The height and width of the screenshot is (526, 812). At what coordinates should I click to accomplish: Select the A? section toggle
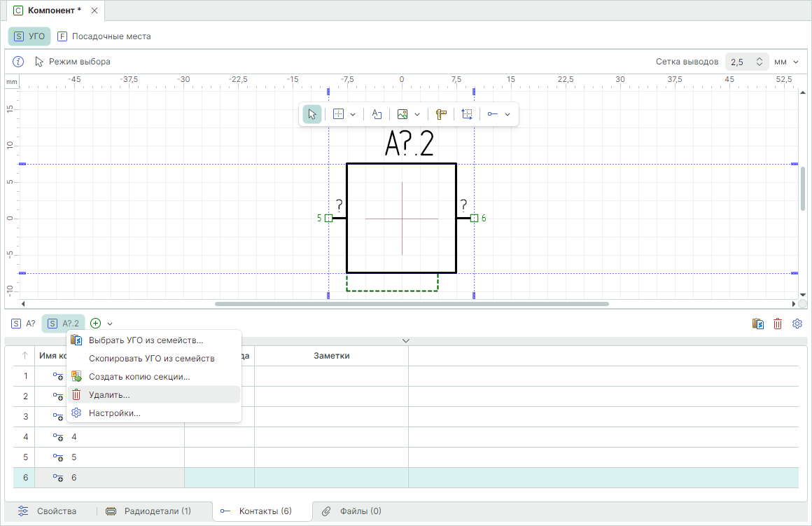24,323
